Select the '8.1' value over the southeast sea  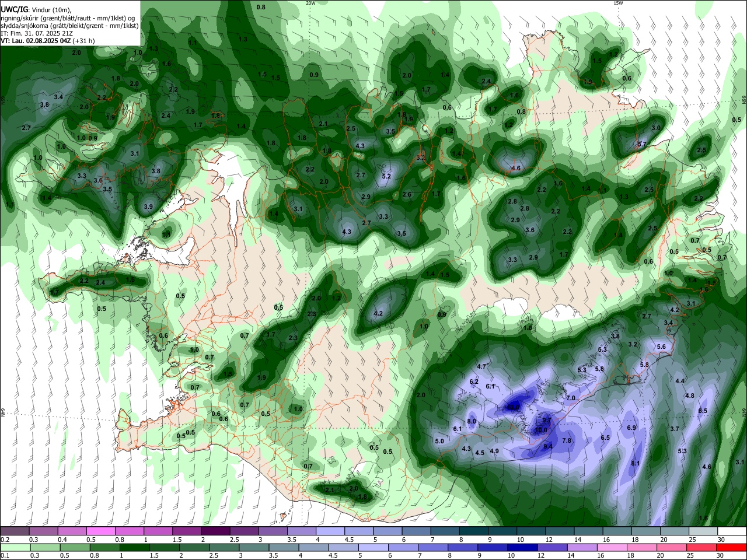[636, 463]
